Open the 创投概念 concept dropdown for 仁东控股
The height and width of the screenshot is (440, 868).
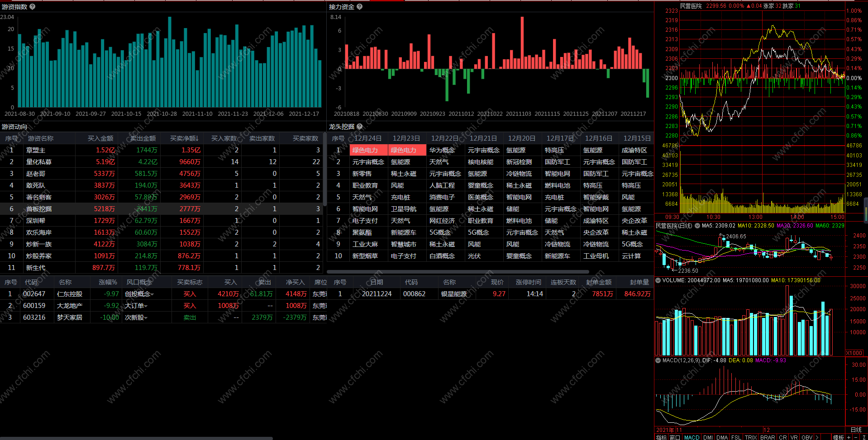tap(153, 294)
